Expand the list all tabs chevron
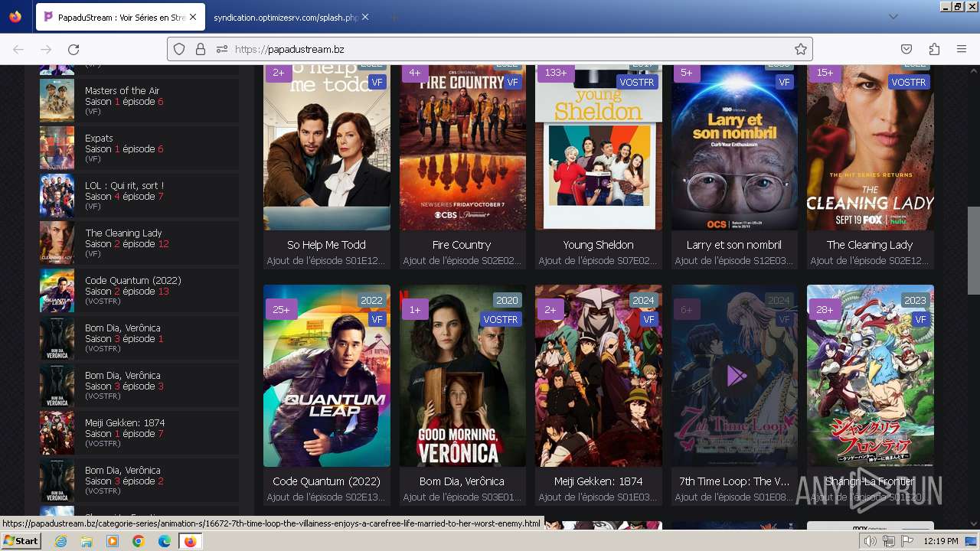Screen dimensions: 980x551 click(893, 17)
